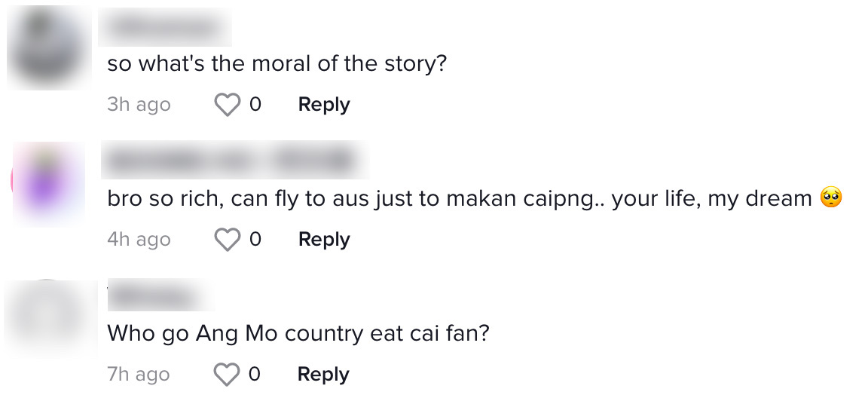Click the "7h ago" timestamp
The width and height of the screenshot is (868, 401).
(139, 375)
